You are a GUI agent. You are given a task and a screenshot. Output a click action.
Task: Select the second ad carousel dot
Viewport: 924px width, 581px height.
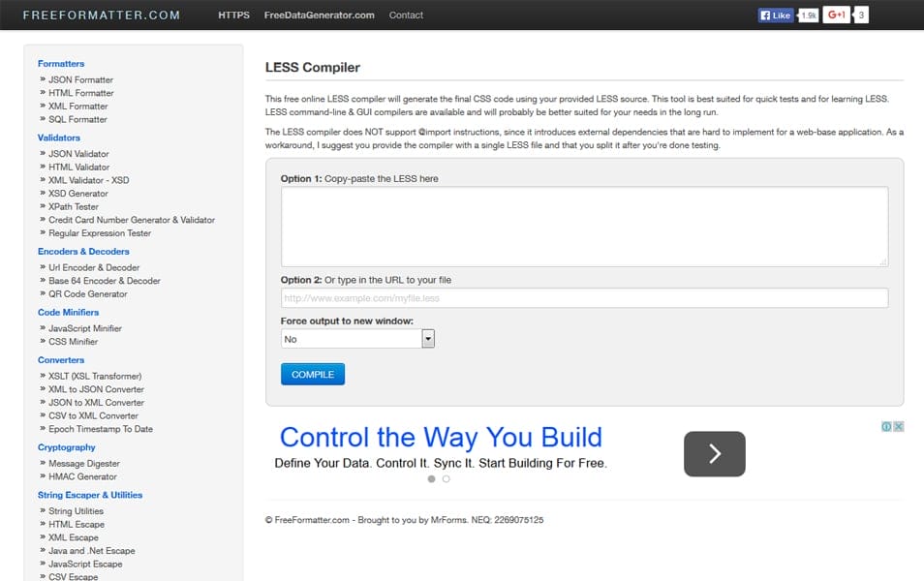point(447,479)
